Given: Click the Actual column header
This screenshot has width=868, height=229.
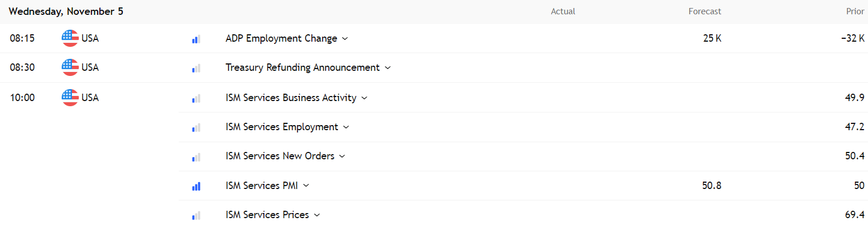Looking at the screenshot, I should (562, 11).
